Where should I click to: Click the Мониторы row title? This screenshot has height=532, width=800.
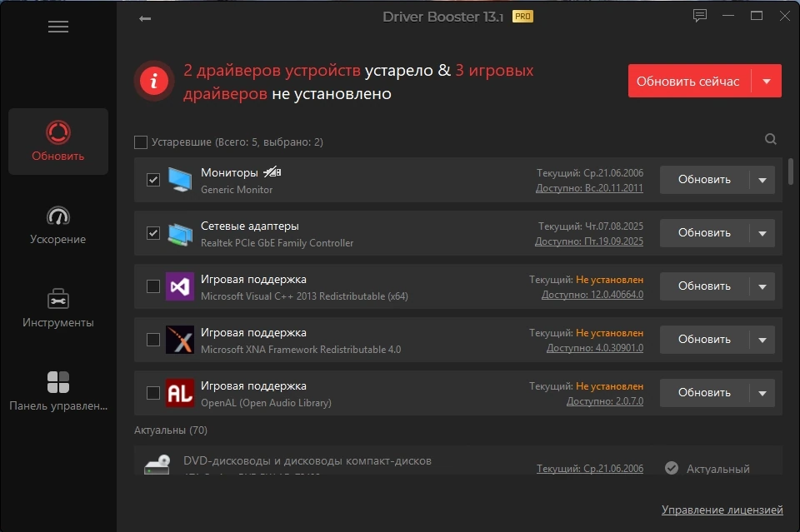tap(230, 172)
